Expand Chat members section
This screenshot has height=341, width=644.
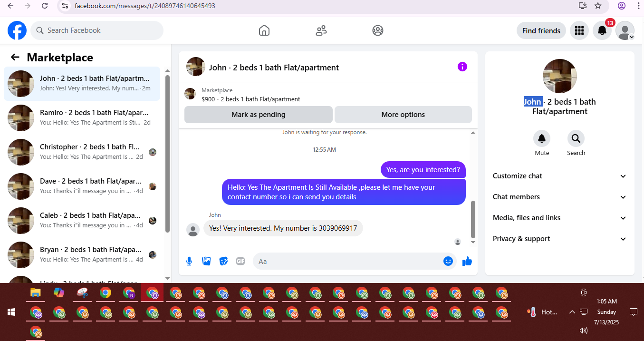click(x=560, y=197)
